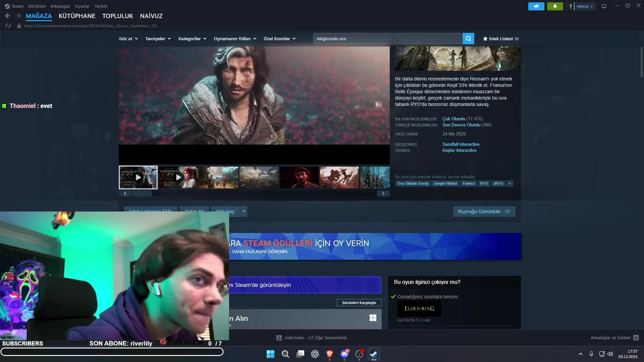Select the JRYO tag
The image size is (644, 362).
(x=498, y=184)
